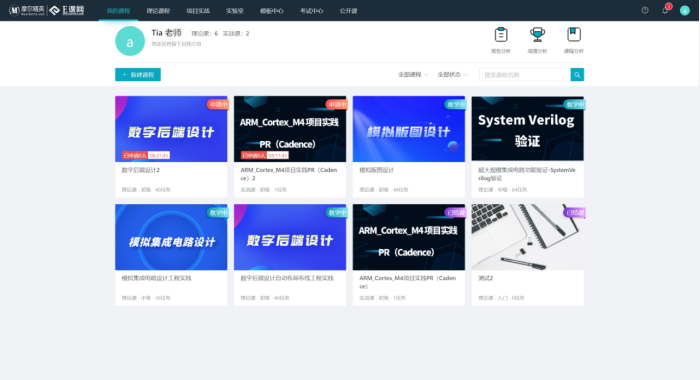The width and height of the screenshot is (700, 380).
Task: Click course title 模拟集成电路设计工程实践
Action: [156, 278]
